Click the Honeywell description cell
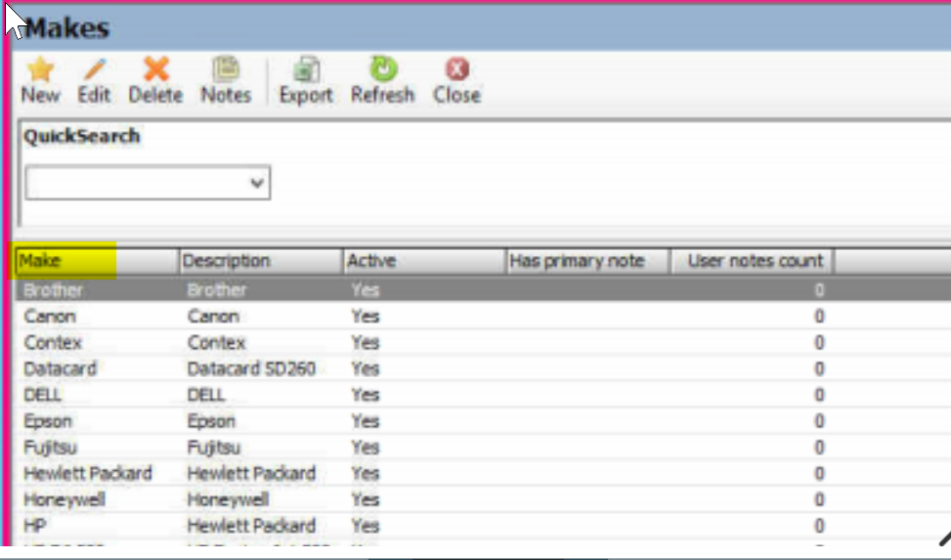951x560 pixels. 228,499
